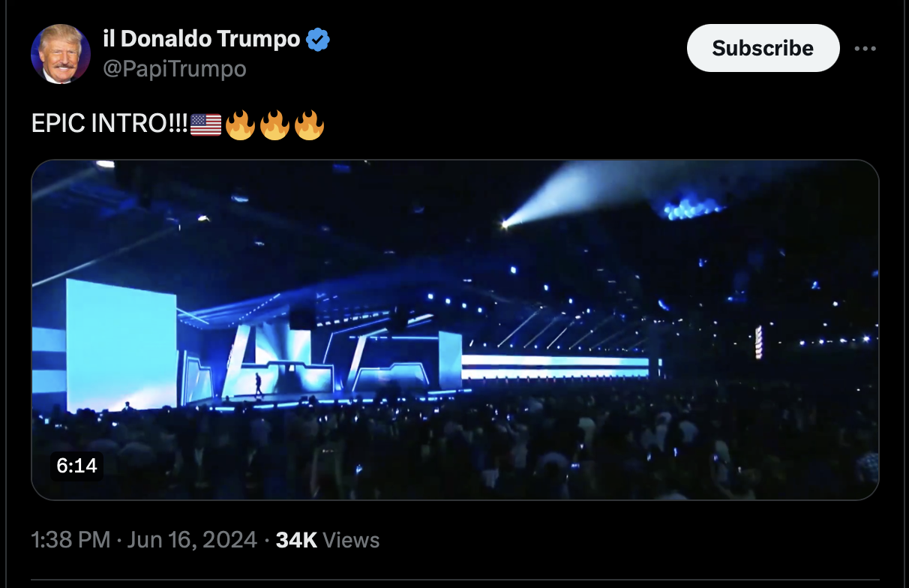The width and height of the screenshot is (909, 588).
Task: Click the US flag emoji in the tweet
Action: (x=206, y=124)
